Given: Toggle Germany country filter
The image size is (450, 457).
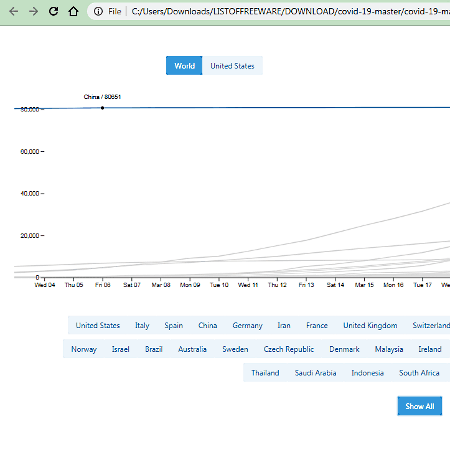Looking at the screenshot, I should [x=247, y=325].
